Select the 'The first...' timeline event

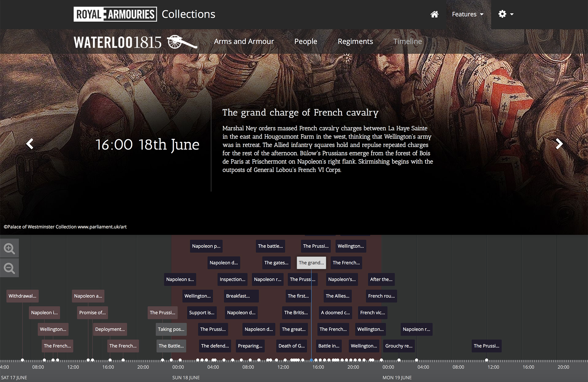(x=298, y=296)
